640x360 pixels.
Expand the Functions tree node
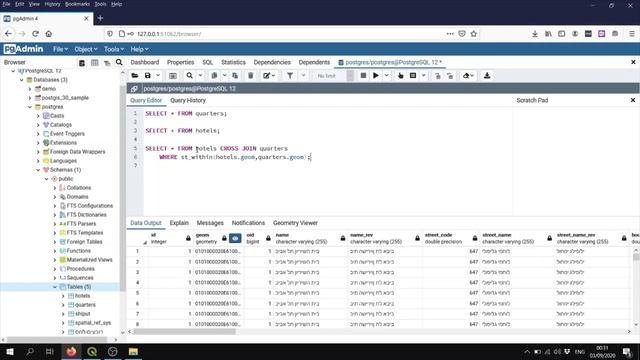(55, 251)
